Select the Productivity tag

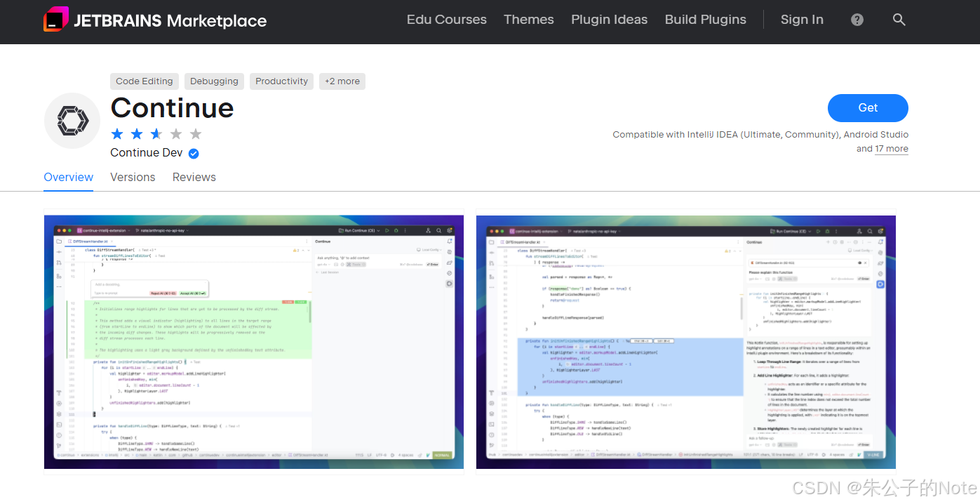(281, 81)
